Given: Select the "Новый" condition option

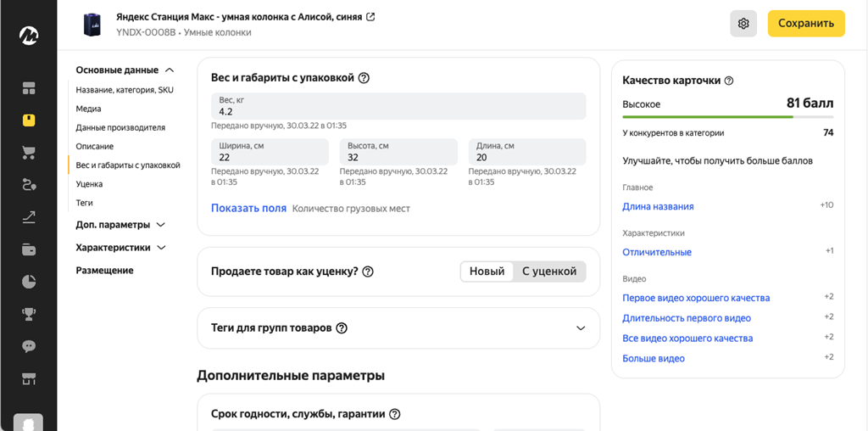Looking at the screenshot, I should (487, 271).
